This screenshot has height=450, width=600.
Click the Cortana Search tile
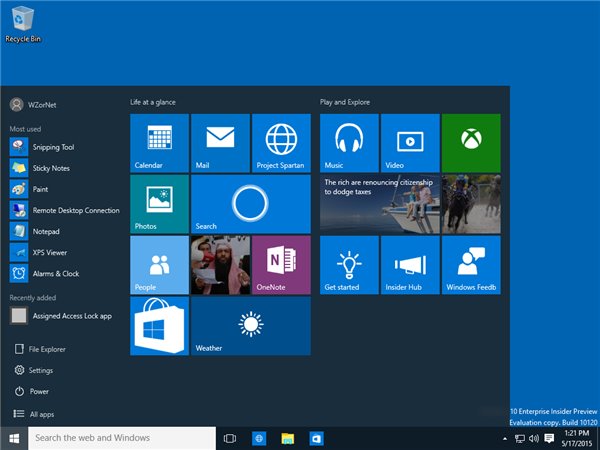click(x=250, y=204)
